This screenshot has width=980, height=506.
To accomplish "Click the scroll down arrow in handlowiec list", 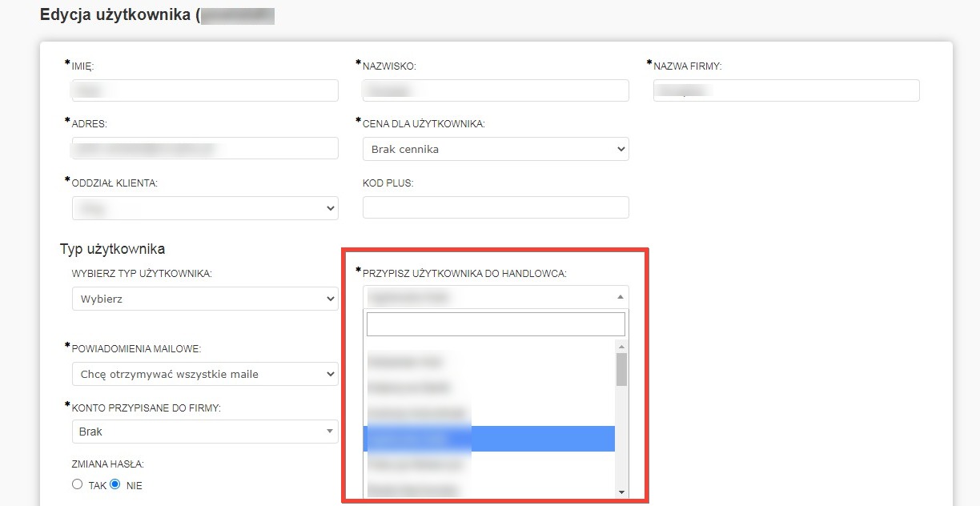I will click(x=621, y=492).
